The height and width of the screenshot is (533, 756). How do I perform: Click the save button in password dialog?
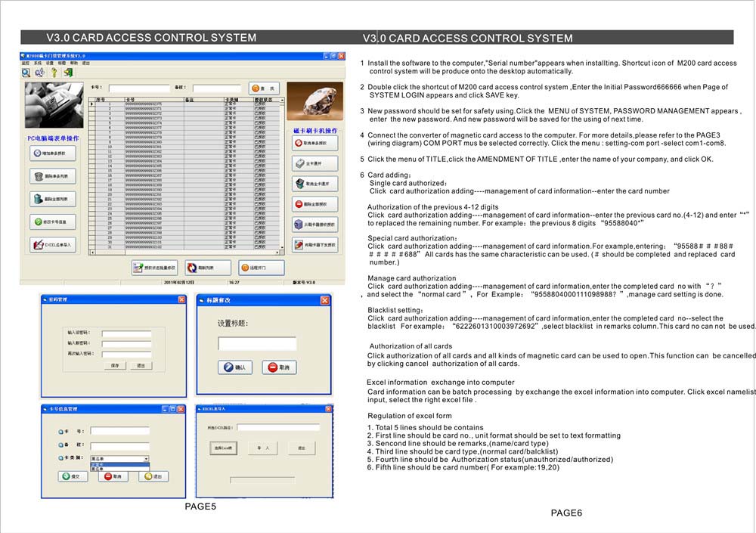click(x=115, y=366)
